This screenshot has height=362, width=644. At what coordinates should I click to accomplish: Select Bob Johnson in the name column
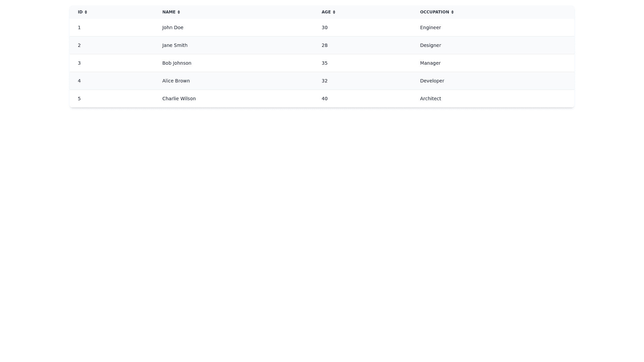pyautogui.click(x=177, y=63)
